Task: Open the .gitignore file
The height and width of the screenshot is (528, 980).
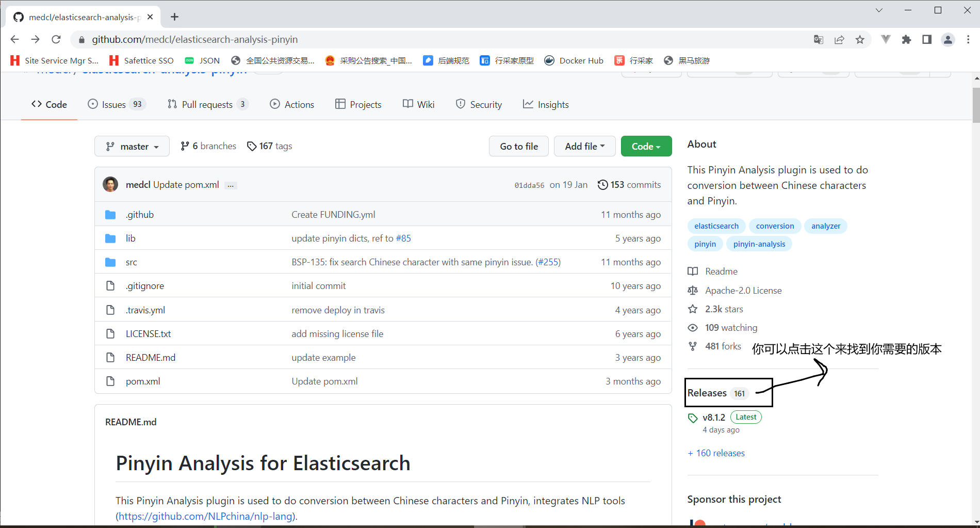Action: [x=145, y=286]
